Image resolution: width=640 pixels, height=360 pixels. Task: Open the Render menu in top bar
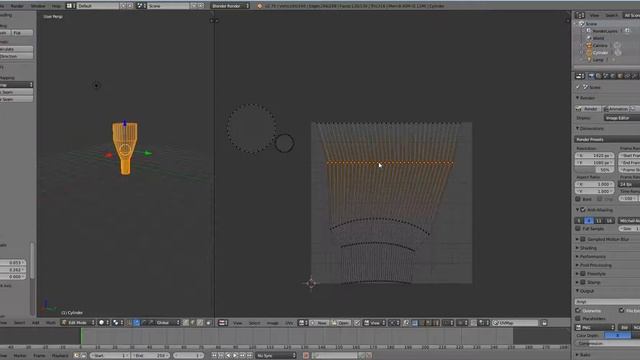click(17, 6)
